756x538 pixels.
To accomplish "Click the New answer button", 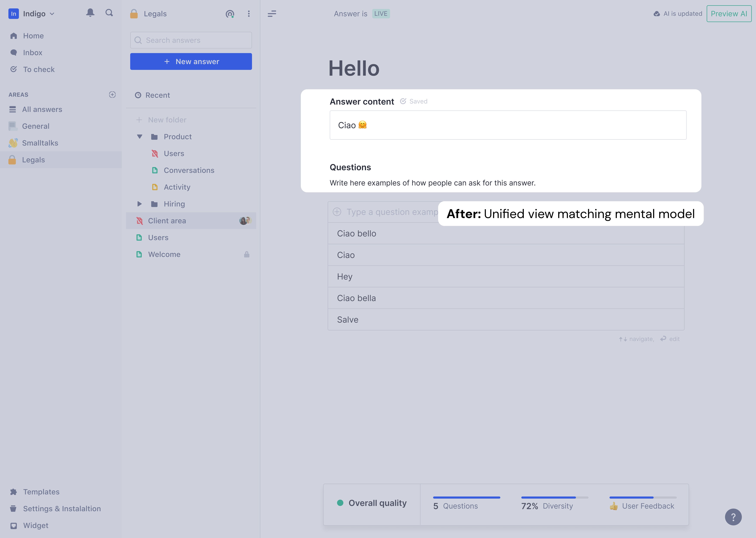I will pyautogui.click(x=191, y=62).
